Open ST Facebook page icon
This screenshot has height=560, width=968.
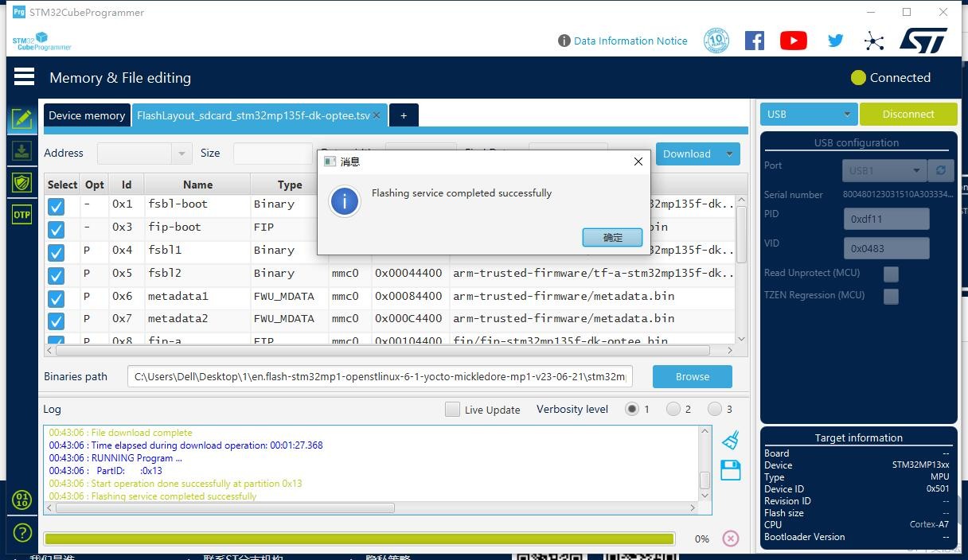pyautogui.click(x=754, y=41)
